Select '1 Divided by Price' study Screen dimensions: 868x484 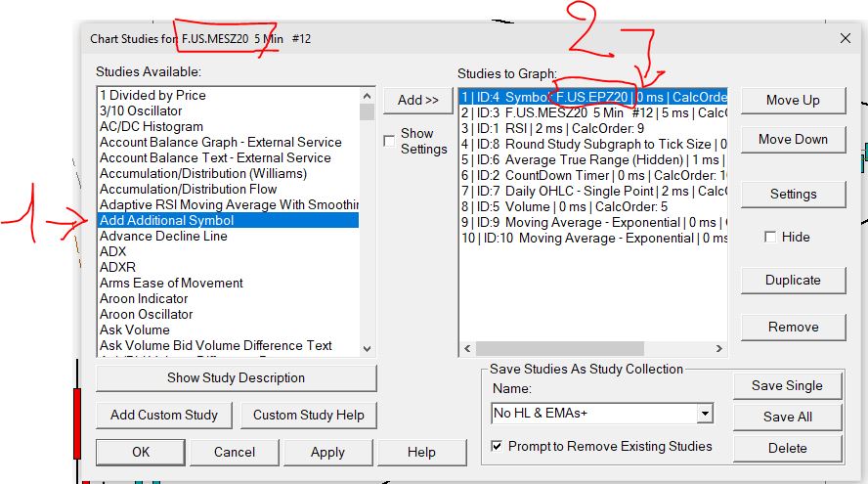[228, 95]
